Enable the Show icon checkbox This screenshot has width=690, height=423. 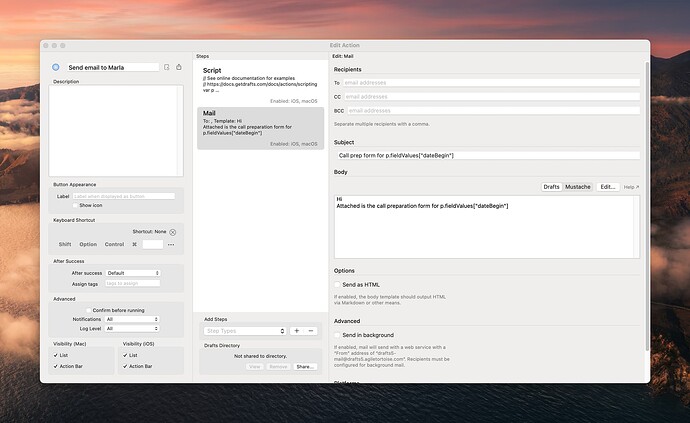pyautogui.click(x=75, y=206)
